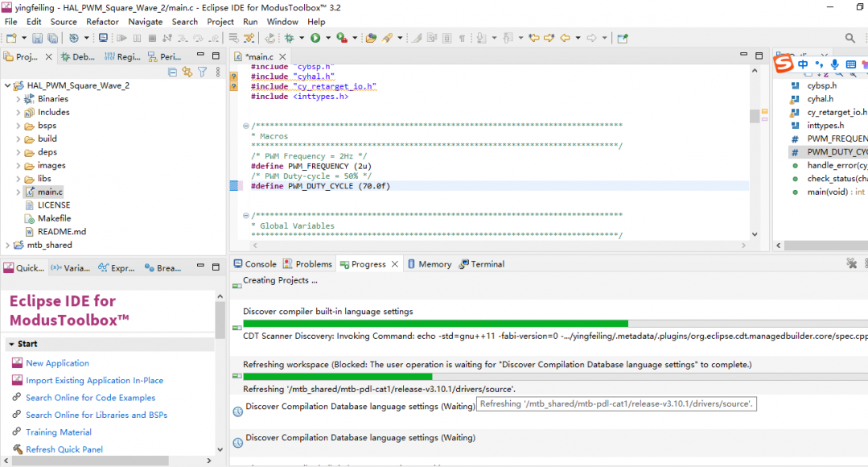Screen dimensions: 868x467
Task: Click the Last Edit Location arrow icon
Action: tap(533, 38)
